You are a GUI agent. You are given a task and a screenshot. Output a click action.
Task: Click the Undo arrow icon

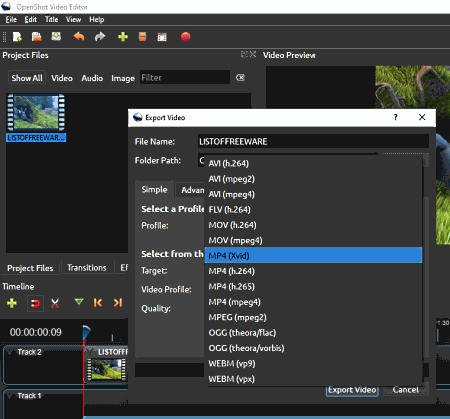pyautogui.click(x=79, y=36)
